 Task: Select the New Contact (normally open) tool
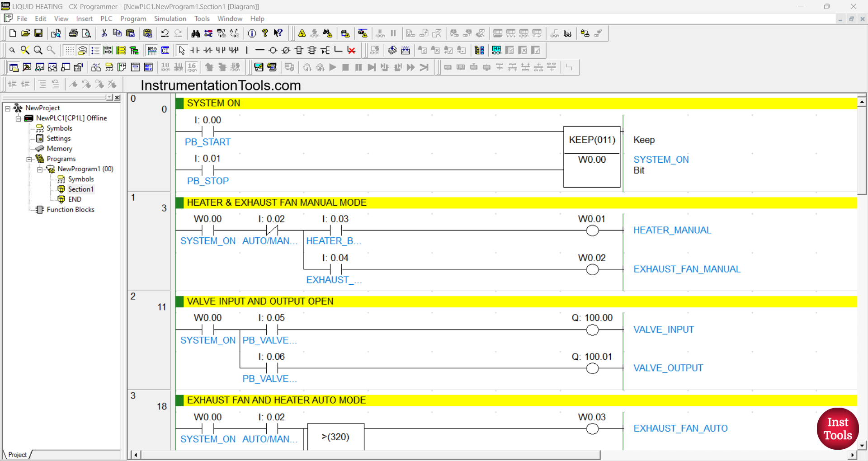click(195, 50)
